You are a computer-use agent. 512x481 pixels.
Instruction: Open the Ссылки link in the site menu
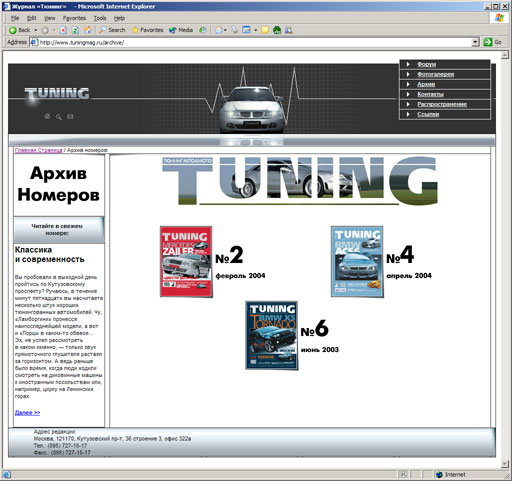[428, 114]
